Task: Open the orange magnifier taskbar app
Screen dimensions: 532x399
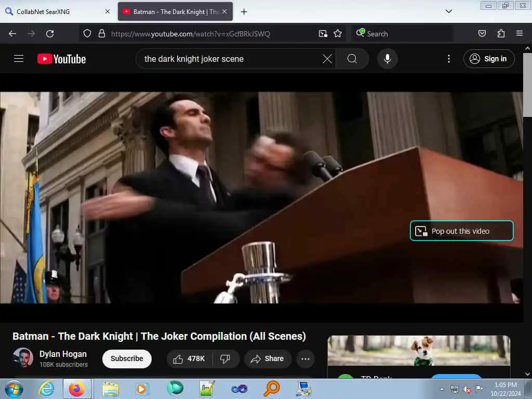Action: [271, 389]
